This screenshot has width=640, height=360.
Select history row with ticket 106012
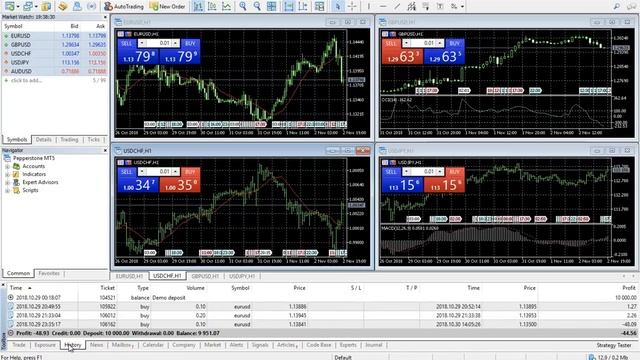point(322,316)
